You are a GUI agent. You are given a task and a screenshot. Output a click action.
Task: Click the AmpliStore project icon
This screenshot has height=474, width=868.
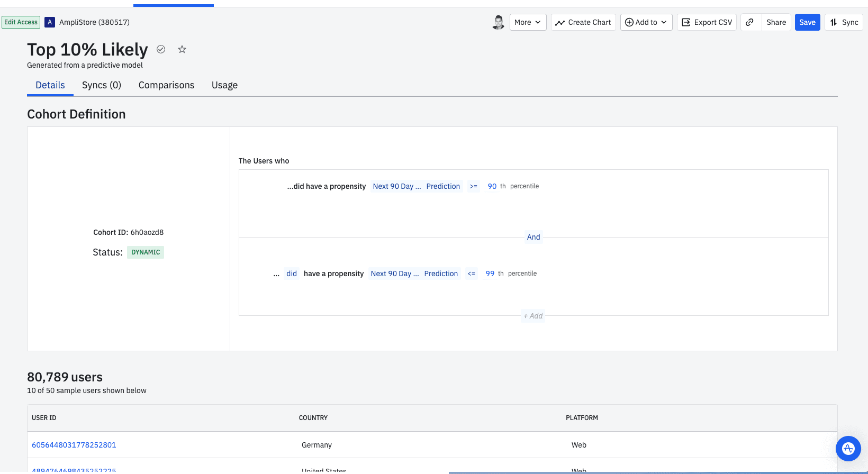[x=50, y=22]
